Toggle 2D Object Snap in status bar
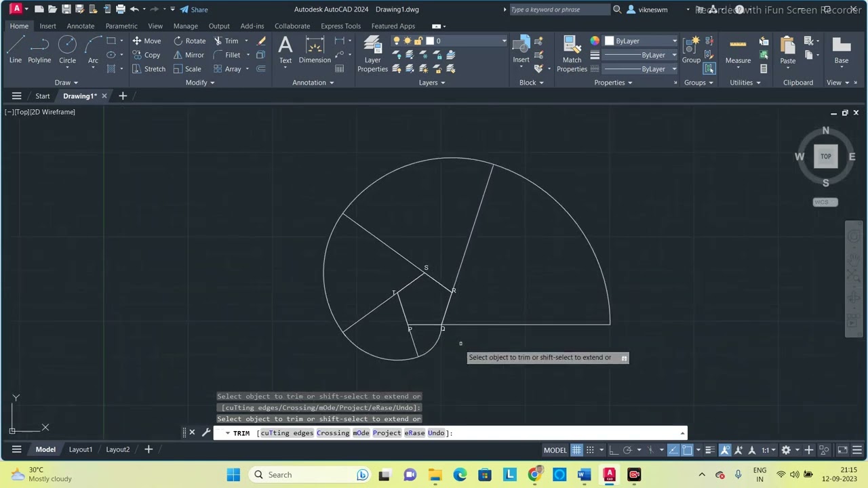The image size is (868, 488). point(687,450)
